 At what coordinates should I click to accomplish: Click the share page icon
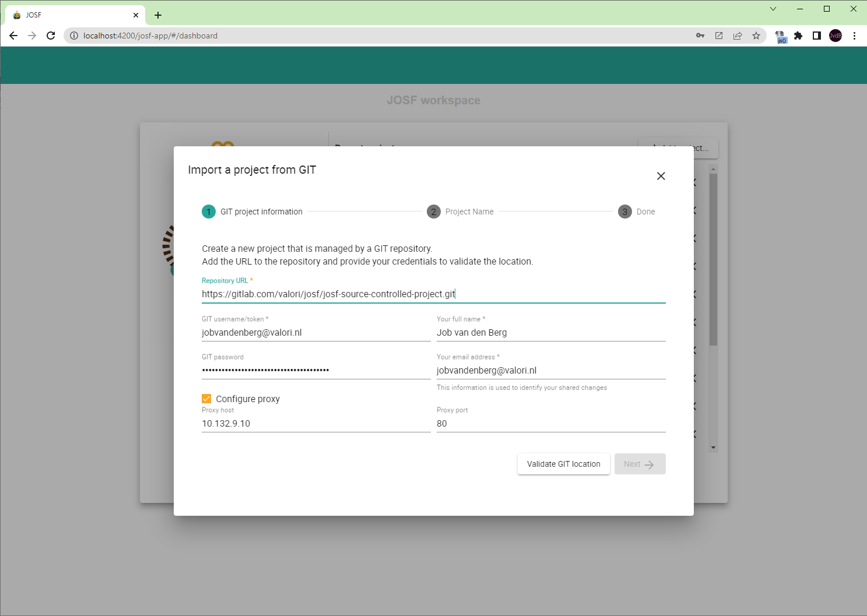click(x=738, y=36)
